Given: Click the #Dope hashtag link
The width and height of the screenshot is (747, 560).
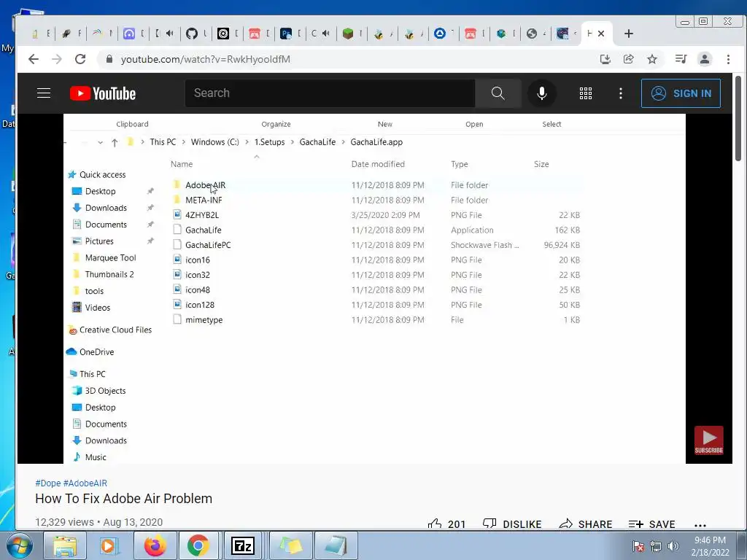Looking at the screenshot, I should [x=47, y=483].
